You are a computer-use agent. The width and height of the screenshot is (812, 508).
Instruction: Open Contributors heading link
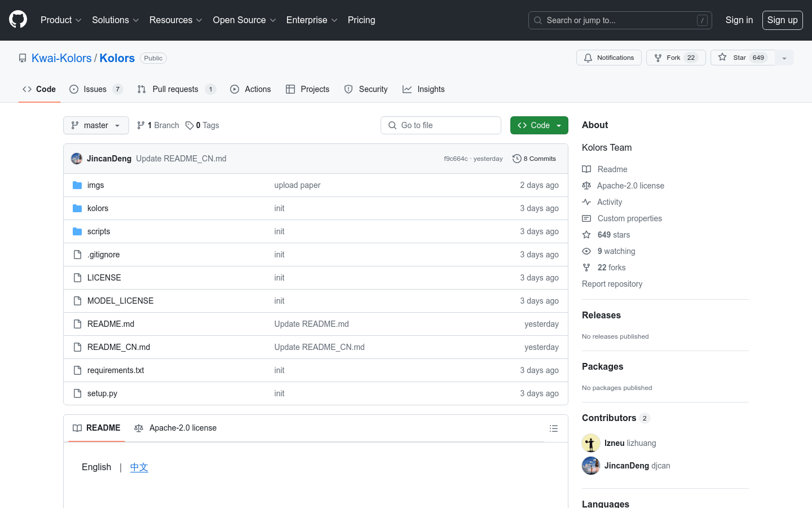click(x=616, y=418)
